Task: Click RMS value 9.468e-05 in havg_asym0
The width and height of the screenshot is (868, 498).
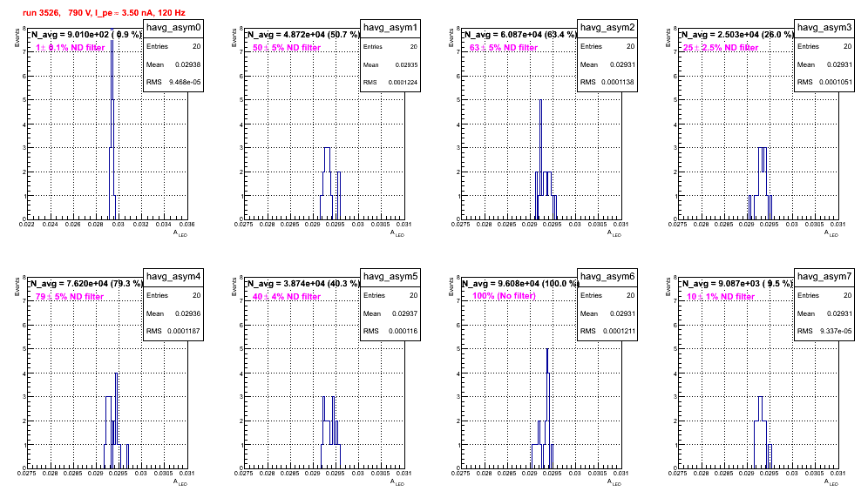Action: coord(185,82)
